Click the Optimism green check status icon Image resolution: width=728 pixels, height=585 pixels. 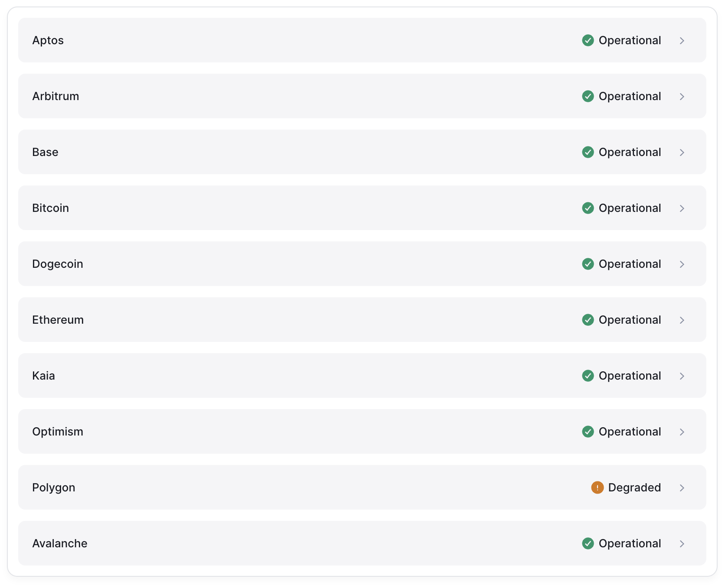[588, 432]
